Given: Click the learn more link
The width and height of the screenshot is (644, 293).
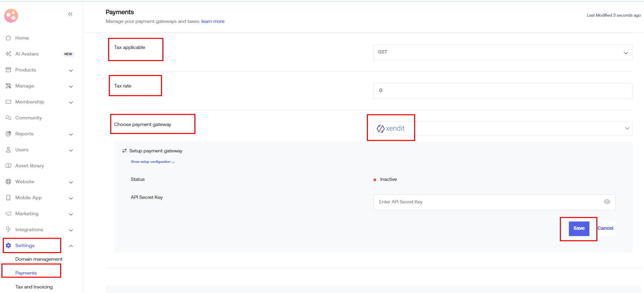Looking at the screenshot, I should 213,21.
